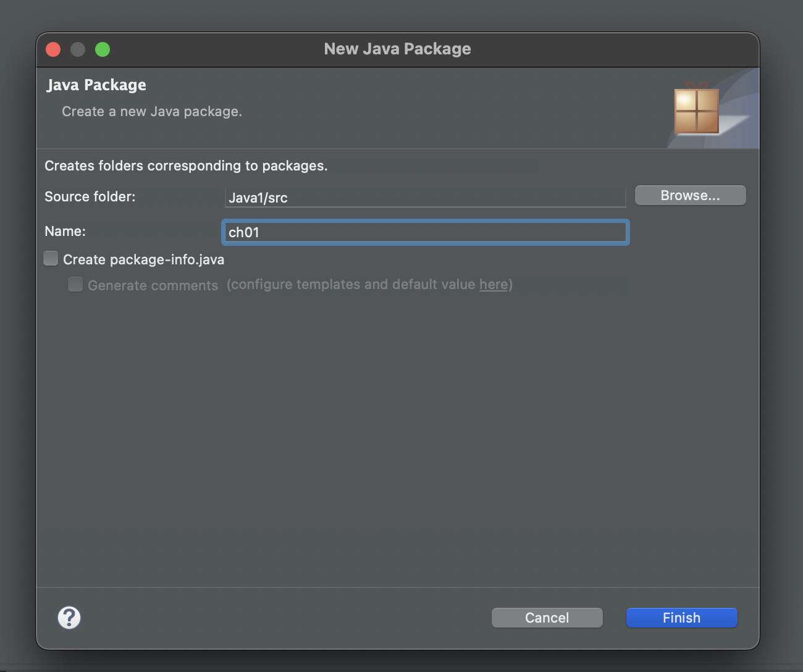Focus the Name field containing ch01
This screenshot has height=672, width=803.
(426, 232)
